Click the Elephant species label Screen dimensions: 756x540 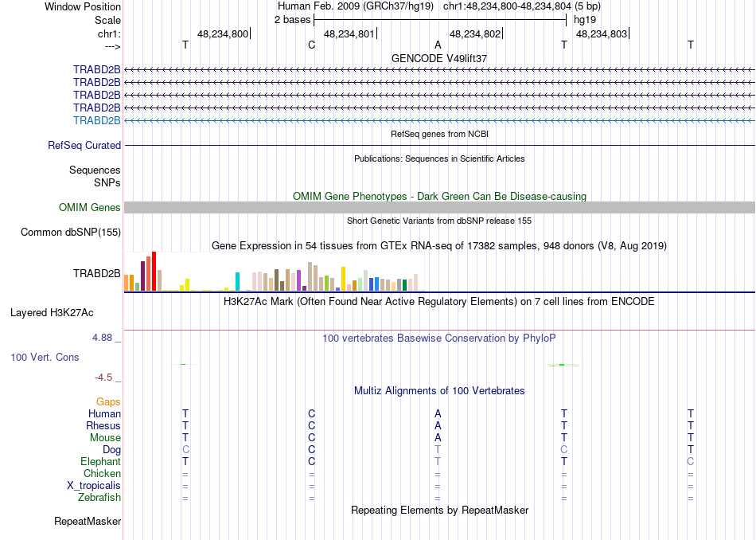[101, 461]
